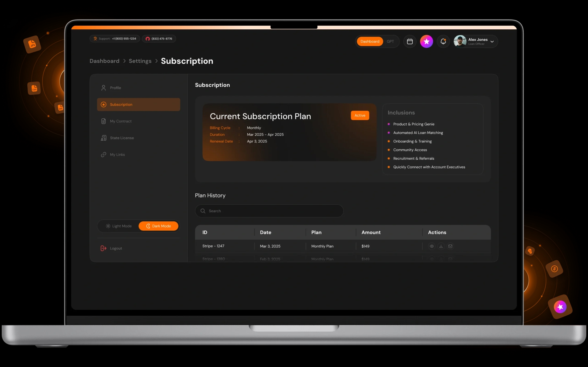
Task: Open the Subscription sidebar section
Action: point(121,104)
